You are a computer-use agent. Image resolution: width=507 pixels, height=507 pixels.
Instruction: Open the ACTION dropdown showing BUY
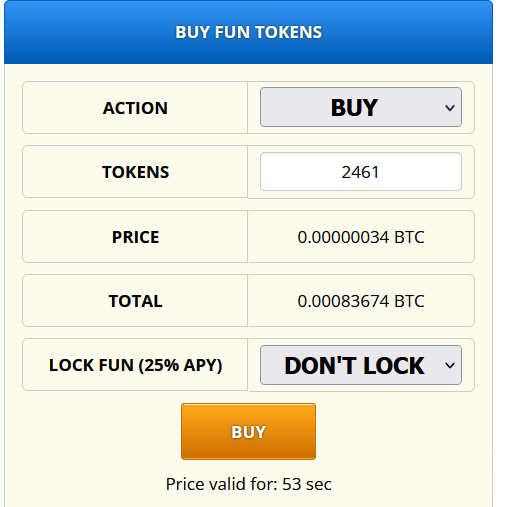(x=361, y=107)
